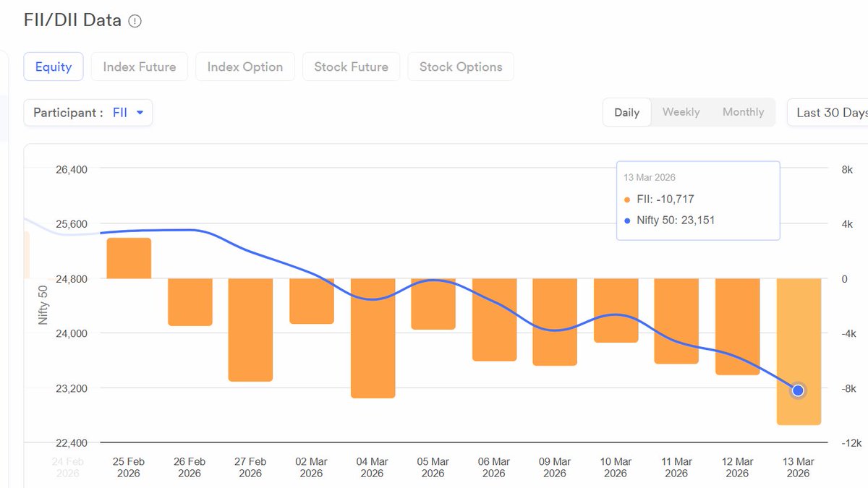Click the 12 Mar 2026 FII bar
Screen dimensions: 868x488
[738, 327]
